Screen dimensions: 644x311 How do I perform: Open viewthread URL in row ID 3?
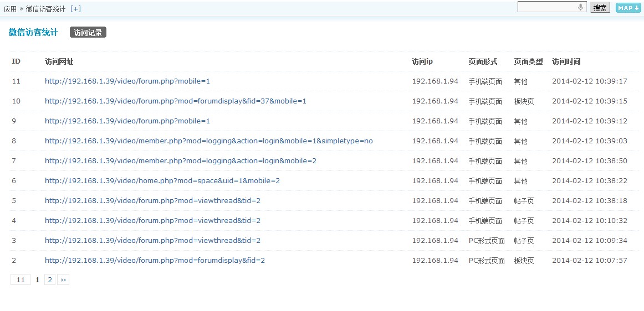click(x=152, y=240)
